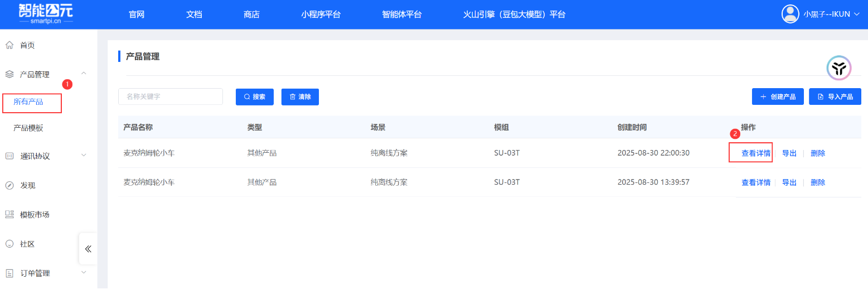Click the 订单管理 document icon

pos(9,273)
